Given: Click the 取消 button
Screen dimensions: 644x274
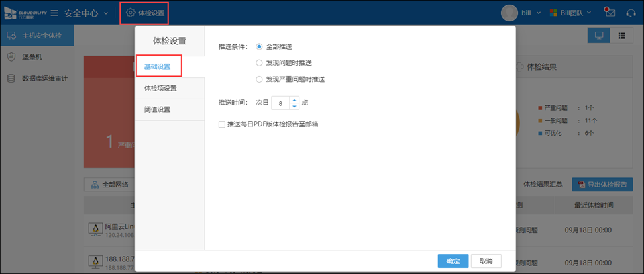Looking at the screenshot, I should tap(486, 261).
